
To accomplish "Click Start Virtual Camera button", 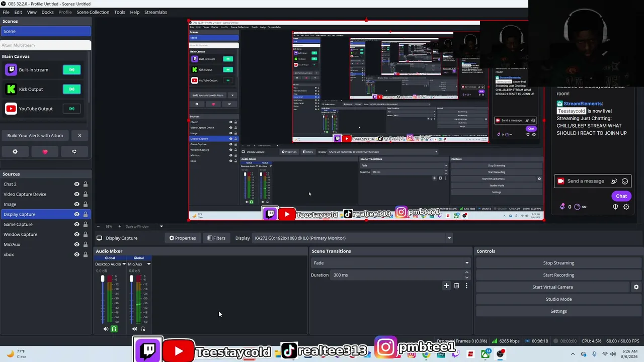I will pos(552,287).
